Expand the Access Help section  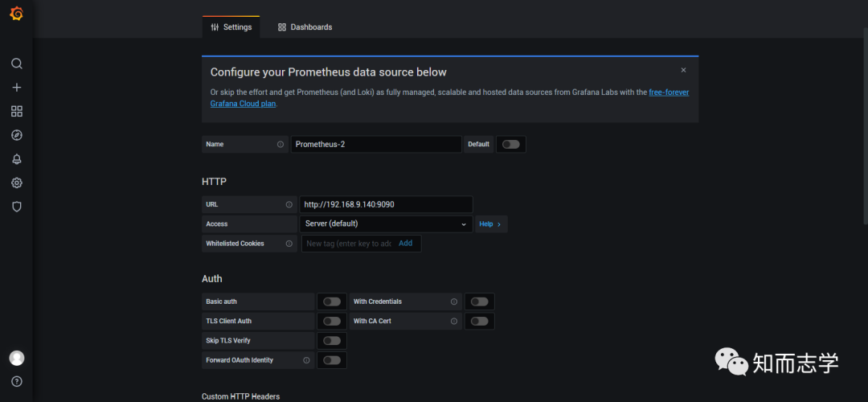pos(490,224)
